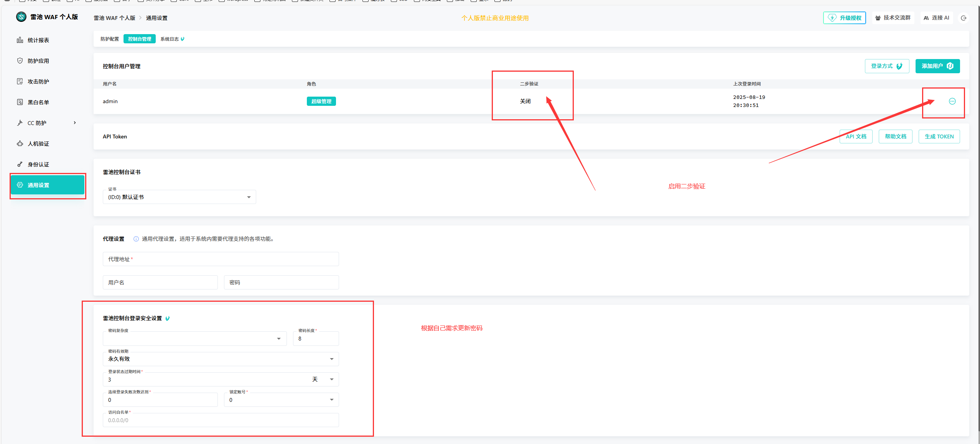
Task: Click the logout icon at top right
Action: [963, 18]
